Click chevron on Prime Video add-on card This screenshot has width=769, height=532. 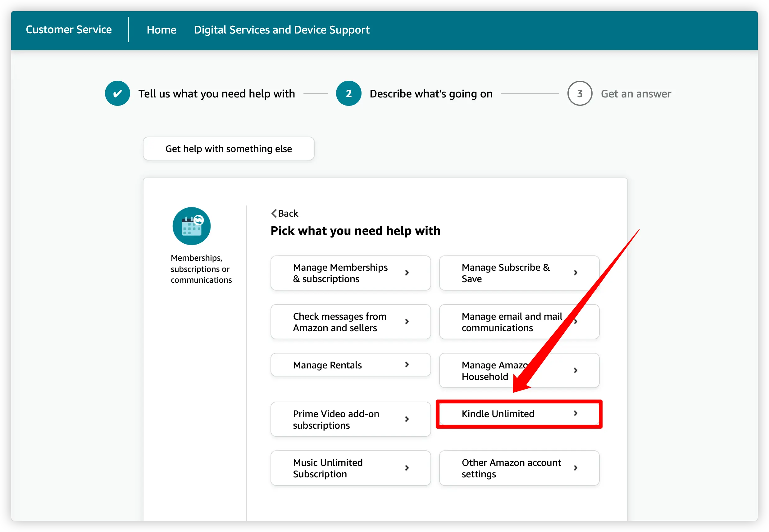coord(407,419)
